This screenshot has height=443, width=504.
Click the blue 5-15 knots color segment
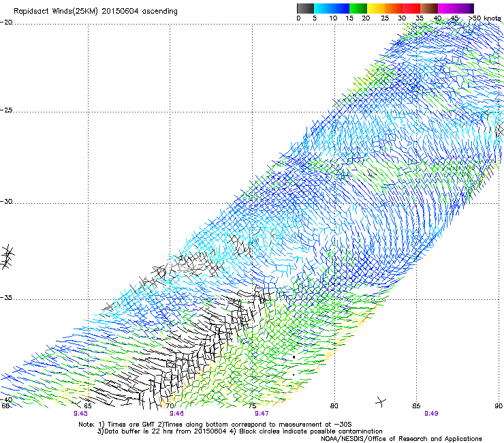point(332,8)
